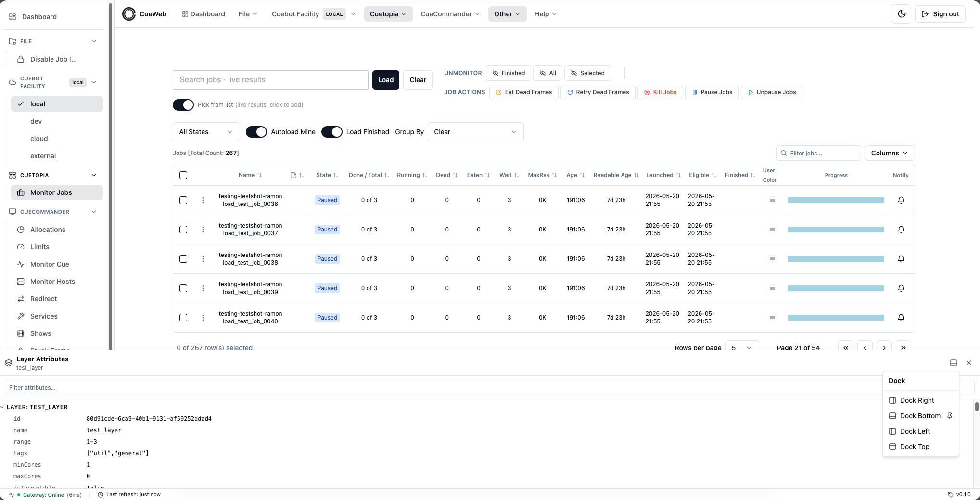Collapse the FILE sidebar section
The image size is (980, 500).
click(94, 41)
